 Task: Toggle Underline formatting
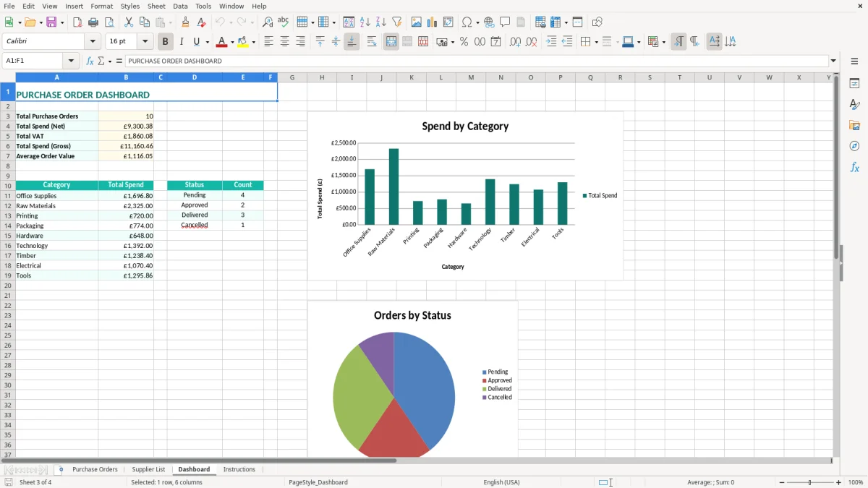click(196, 42)
